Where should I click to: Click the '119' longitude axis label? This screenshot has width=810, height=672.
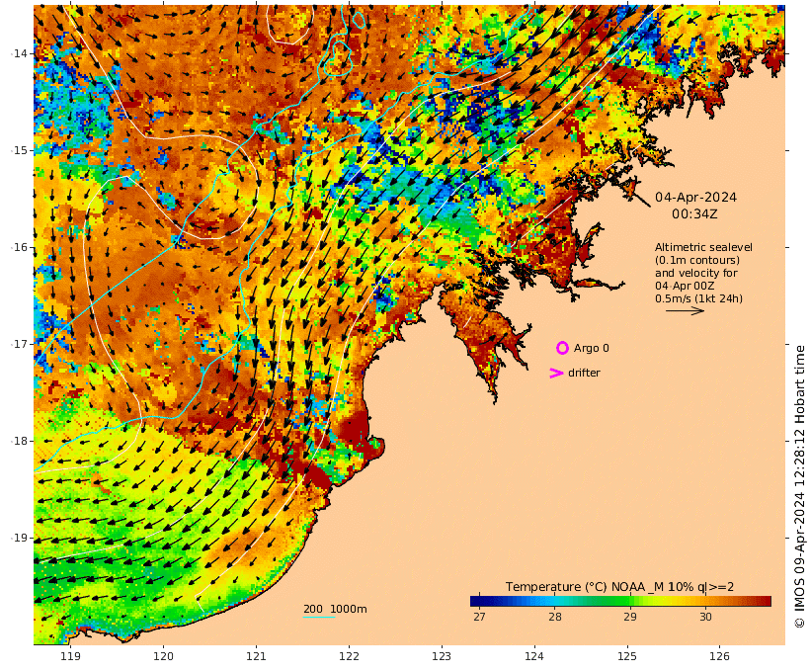pyautogui.click(x=70, y=656)
